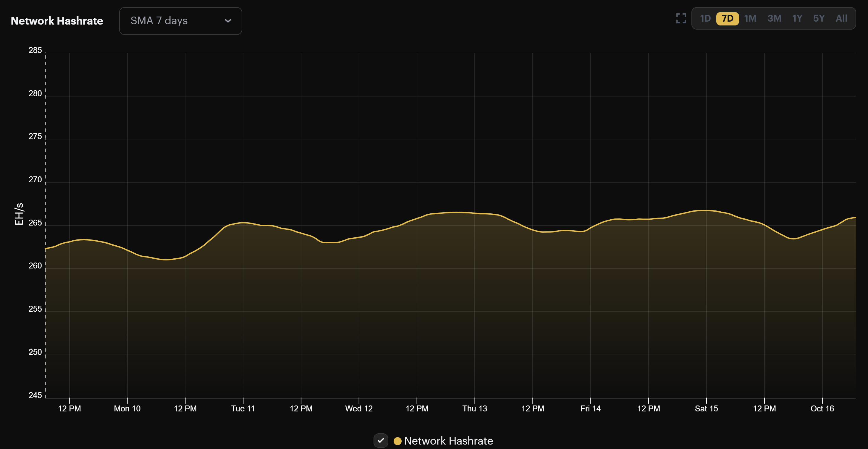The image size is (868, 449).
Task: Click the 255 y-axis value
Action: coord(35,309)
